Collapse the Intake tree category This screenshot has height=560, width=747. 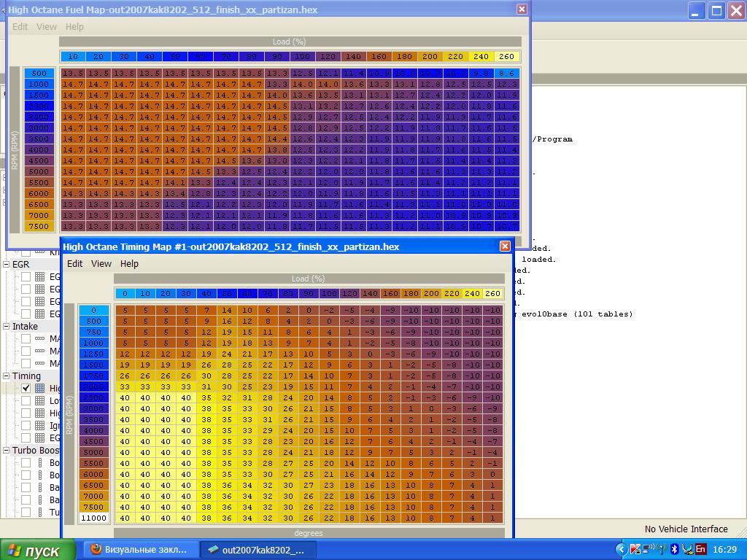pos(6,327)
